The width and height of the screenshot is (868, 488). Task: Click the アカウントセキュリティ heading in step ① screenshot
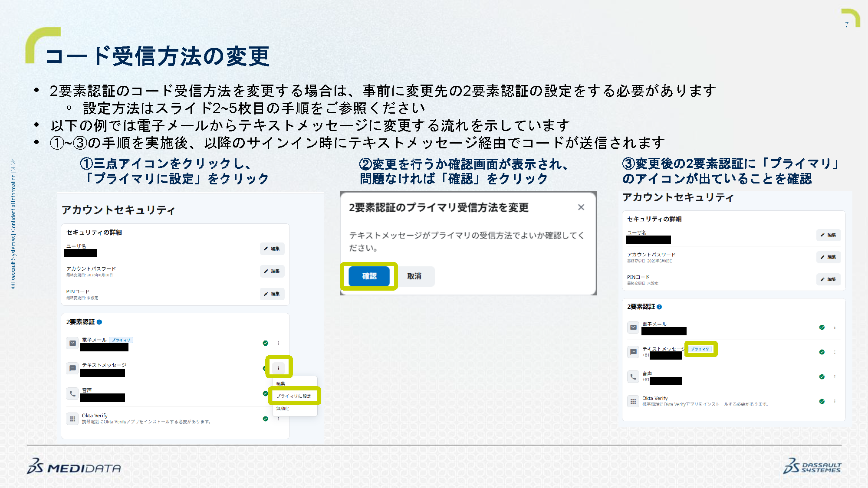click(118, 210)
